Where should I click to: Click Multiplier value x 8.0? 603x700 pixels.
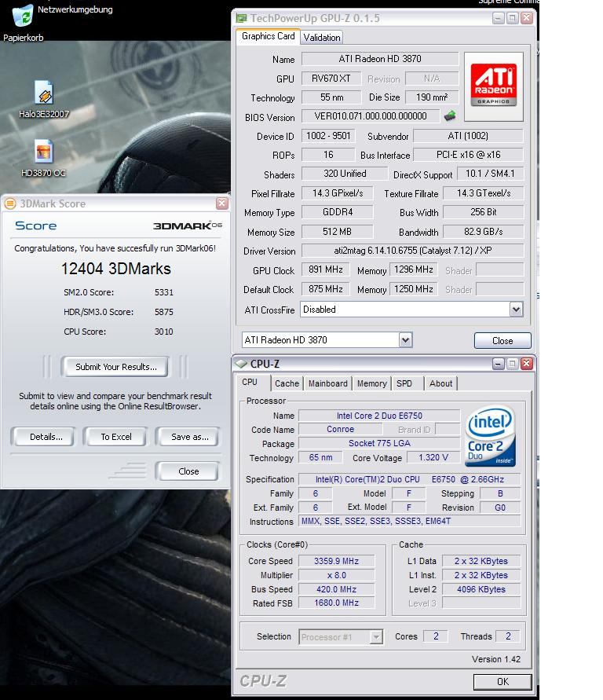pos(336,575)
